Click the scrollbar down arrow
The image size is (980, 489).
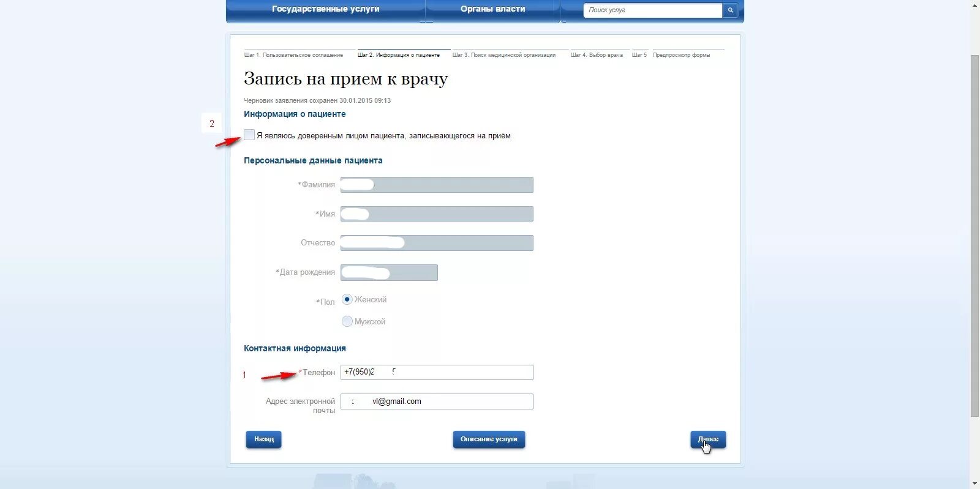click(x=975, y=484)
